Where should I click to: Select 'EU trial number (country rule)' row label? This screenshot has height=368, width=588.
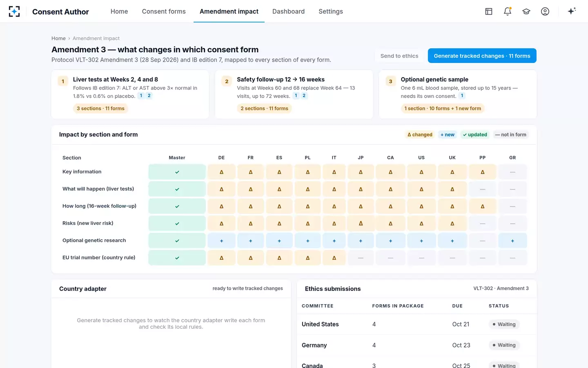99,258
